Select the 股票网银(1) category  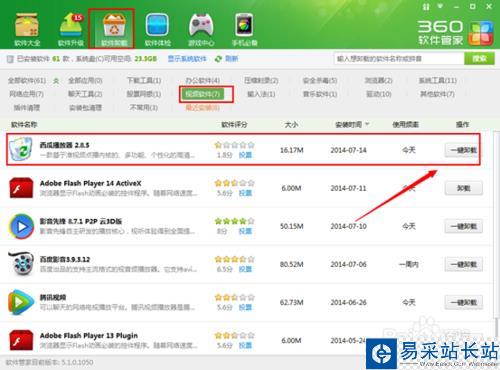click(144, 94)
